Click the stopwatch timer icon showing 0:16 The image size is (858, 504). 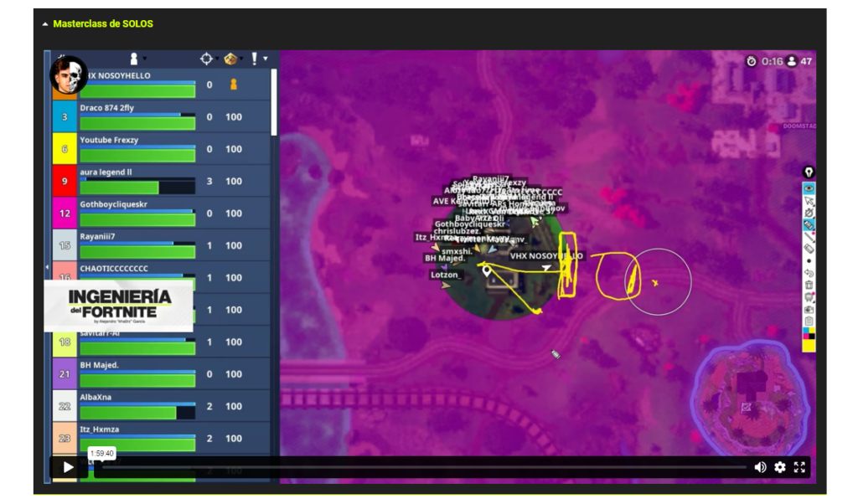752,61
